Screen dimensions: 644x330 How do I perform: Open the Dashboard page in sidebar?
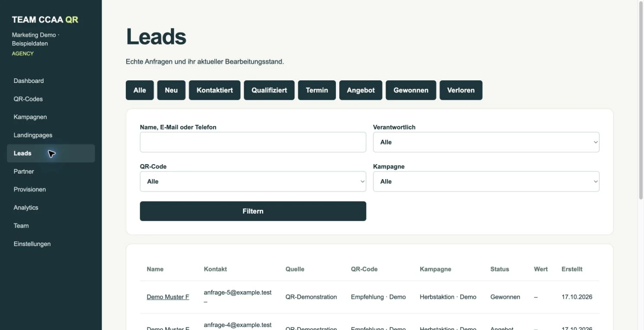pos(51,81)
